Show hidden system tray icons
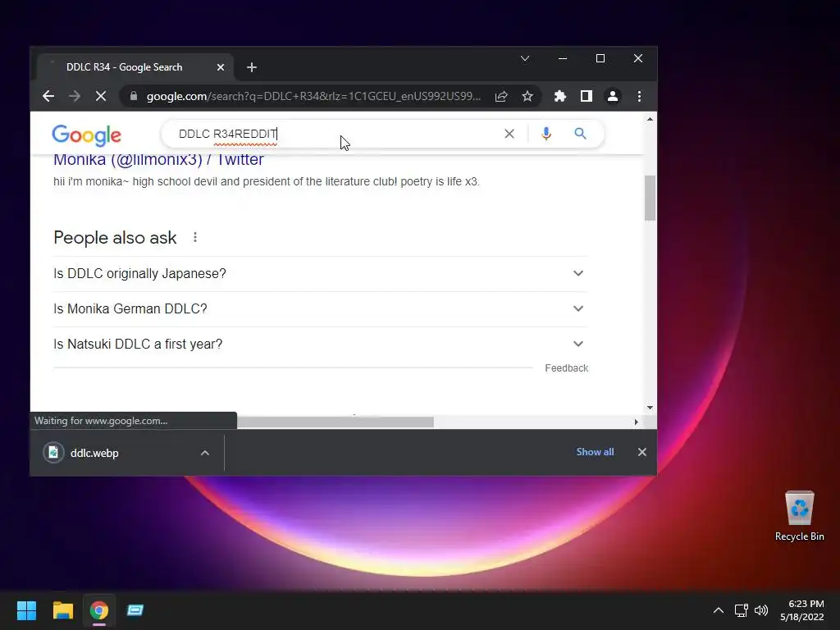This screenshot has width=840, height=630. (719, 610)
